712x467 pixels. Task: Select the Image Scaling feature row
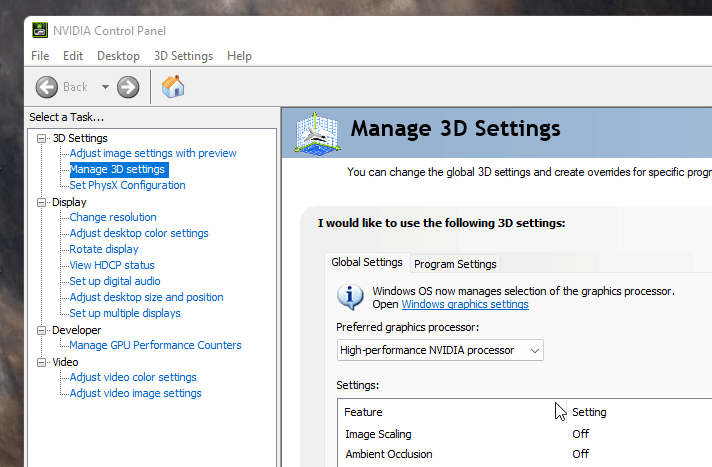click(378, 434)
